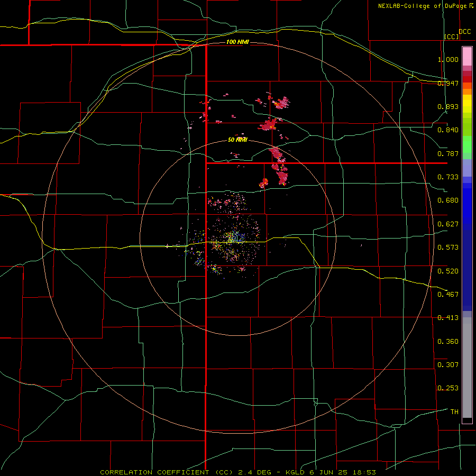Select the 0.253 scale value
Image resolution: width=476 pixels, height=476 pixels.
448,388
